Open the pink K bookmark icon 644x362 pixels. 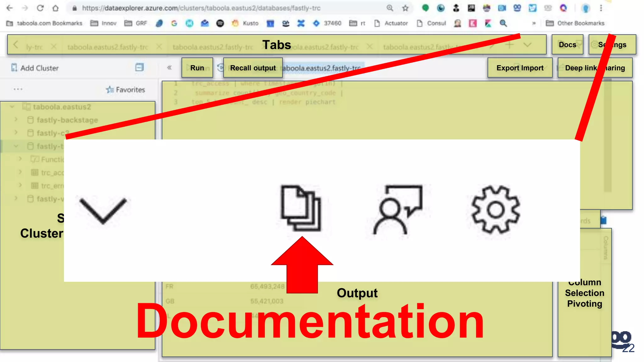click(x=473, y=23)
